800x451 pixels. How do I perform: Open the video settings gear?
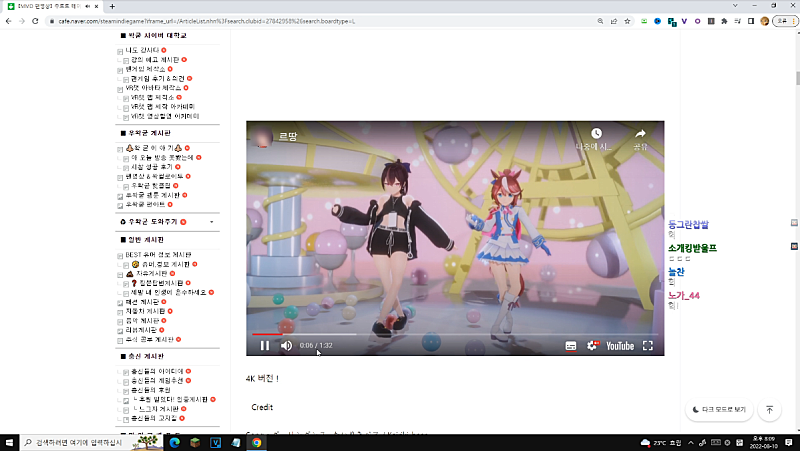coord(592,345)
